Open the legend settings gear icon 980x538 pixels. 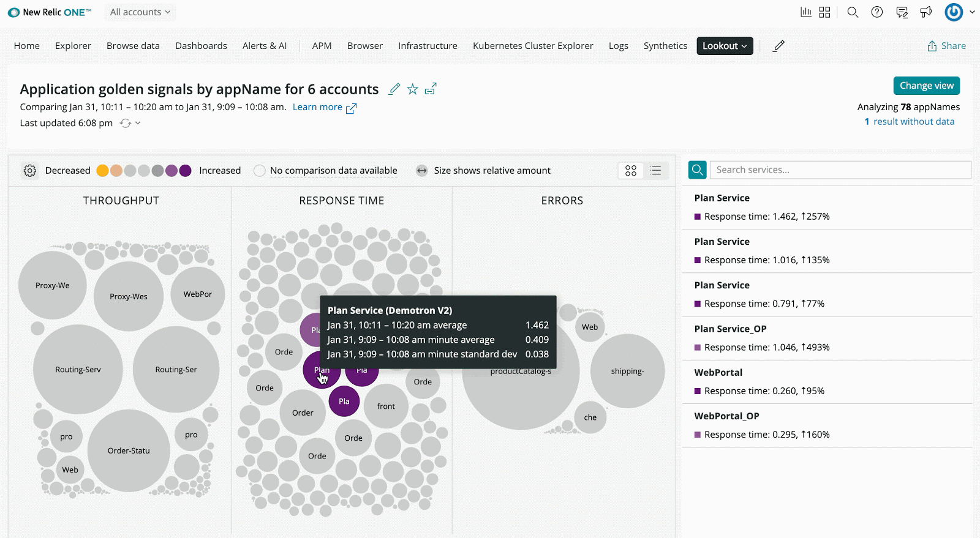(x=30, y=171)
